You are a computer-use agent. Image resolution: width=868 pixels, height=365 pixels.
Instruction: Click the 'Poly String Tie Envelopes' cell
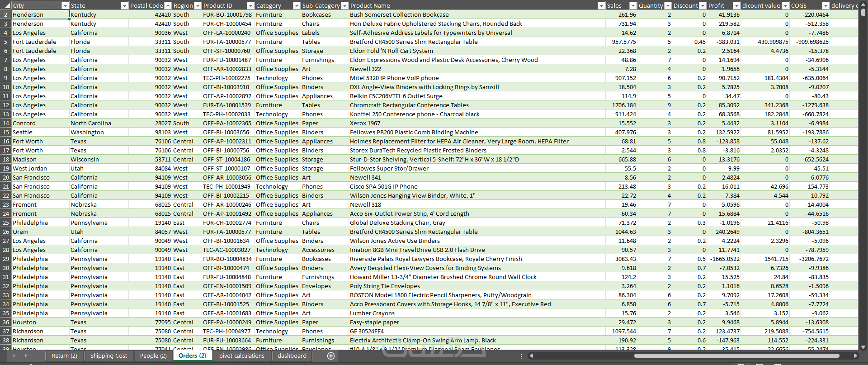[477, 286]
